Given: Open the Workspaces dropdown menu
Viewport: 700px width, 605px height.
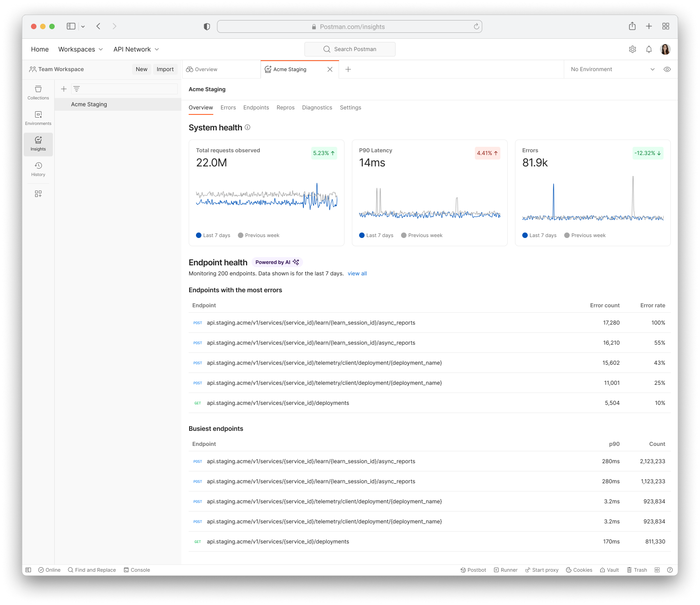Looking at the screenshot, I should click(81, 49).
